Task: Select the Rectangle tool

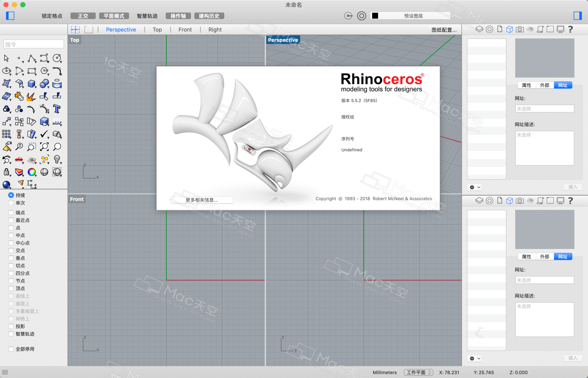Action: pos(32,71)
